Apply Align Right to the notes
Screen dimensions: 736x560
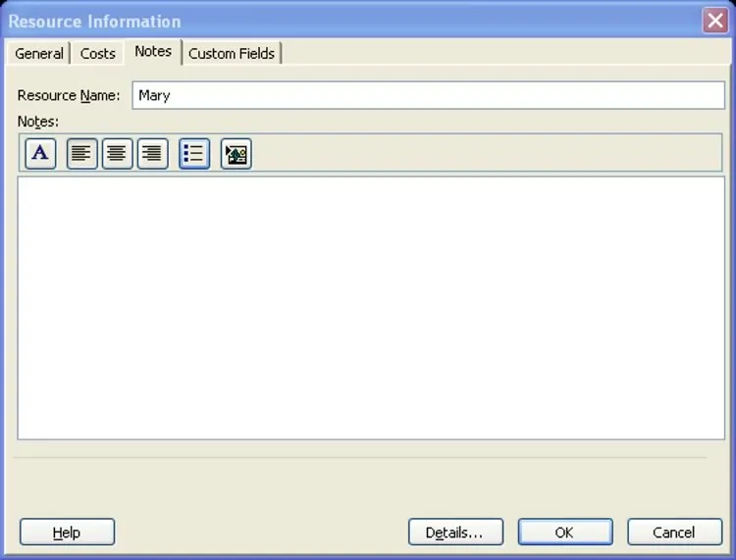tap(152, 154)
